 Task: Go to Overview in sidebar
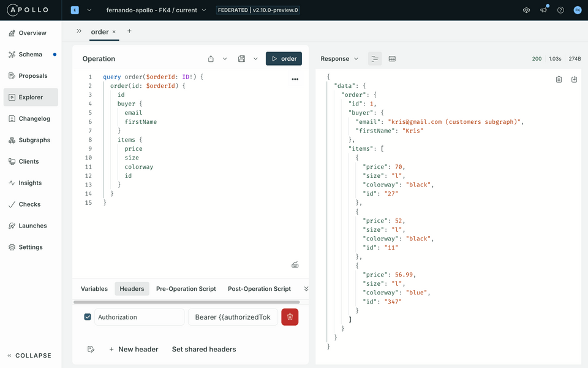coord(31,33)
